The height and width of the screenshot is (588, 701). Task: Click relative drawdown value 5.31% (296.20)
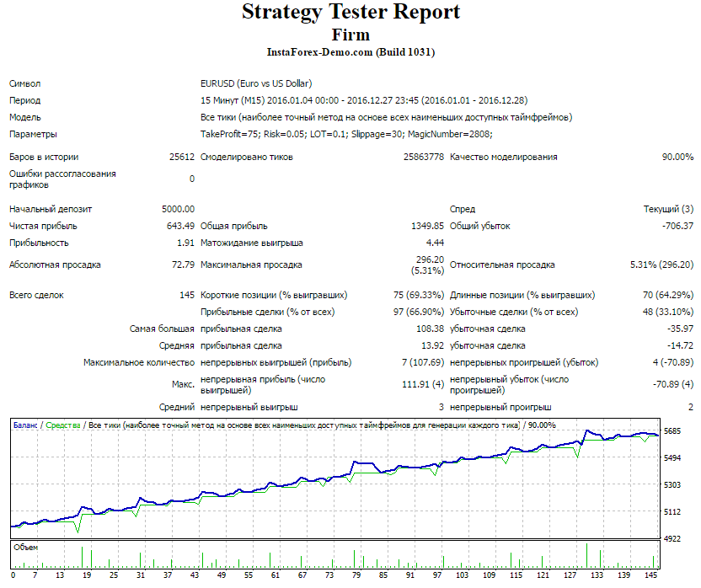pos(662,265)
